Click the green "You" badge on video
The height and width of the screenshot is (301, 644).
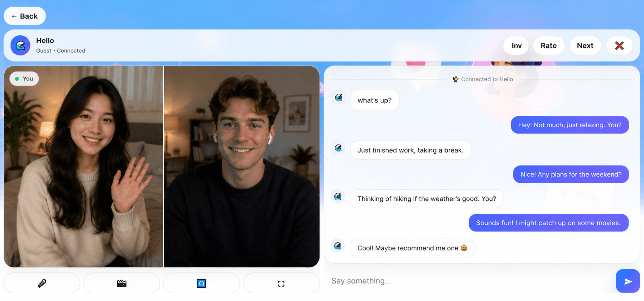(24, 79)
